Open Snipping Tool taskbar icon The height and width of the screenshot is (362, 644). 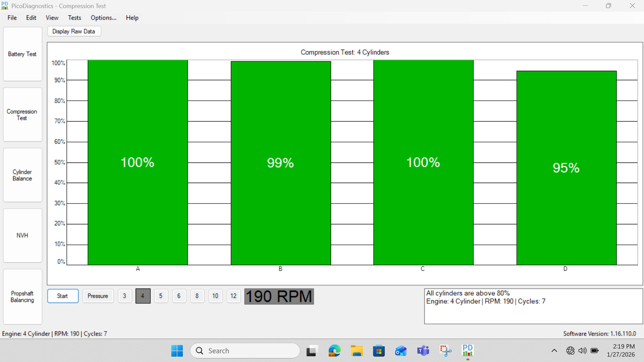(x=446, y=351)
